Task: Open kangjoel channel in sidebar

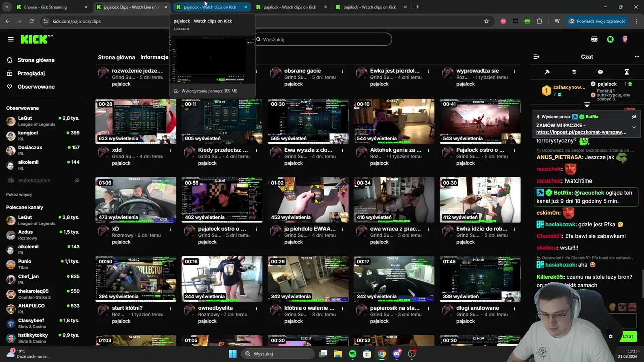Action: (43, 136)
